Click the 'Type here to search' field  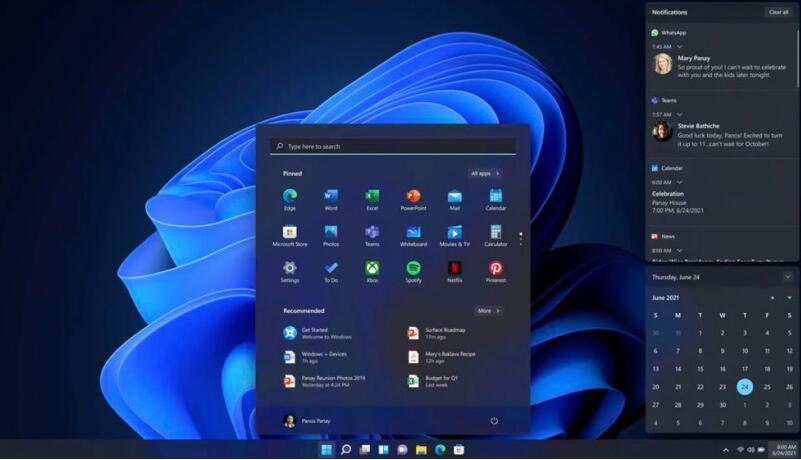coord(392,146)
